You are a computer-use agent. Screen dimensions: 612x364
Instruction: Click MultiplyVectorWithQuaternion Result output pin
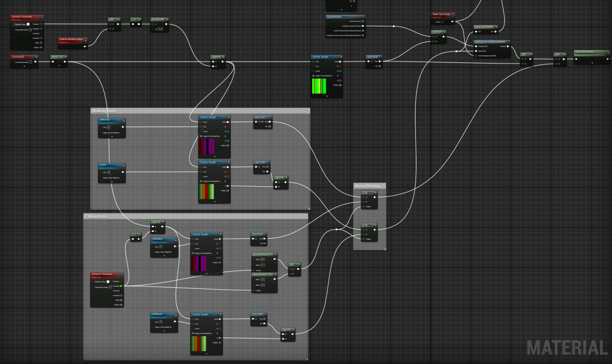[x=508, y=47]
